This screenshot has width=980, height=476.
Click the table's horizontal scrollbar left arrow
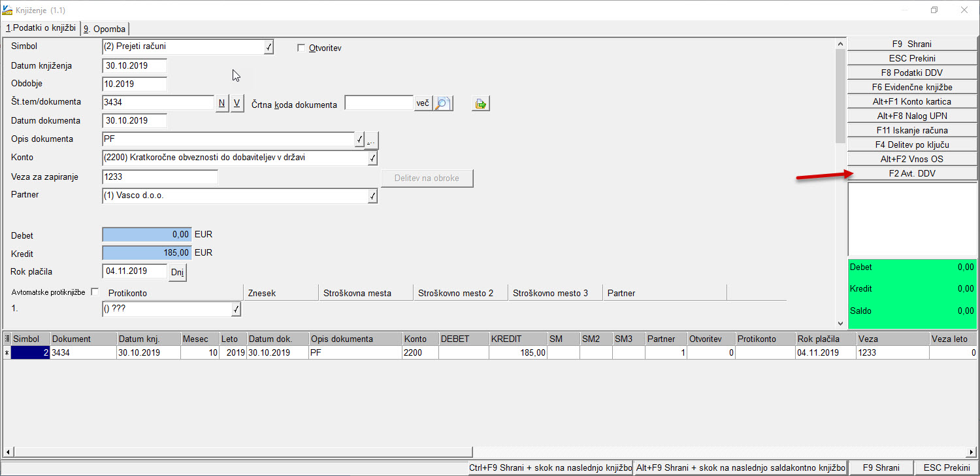pyautogui.click(x=8, y=452)
